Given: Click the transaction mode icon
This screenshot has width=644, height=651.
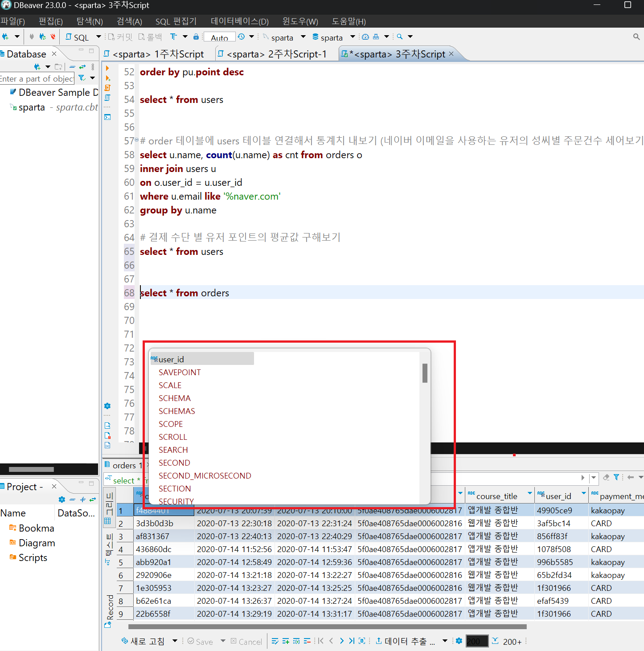Looking at the screenshot, I should [x=174, y=37].
